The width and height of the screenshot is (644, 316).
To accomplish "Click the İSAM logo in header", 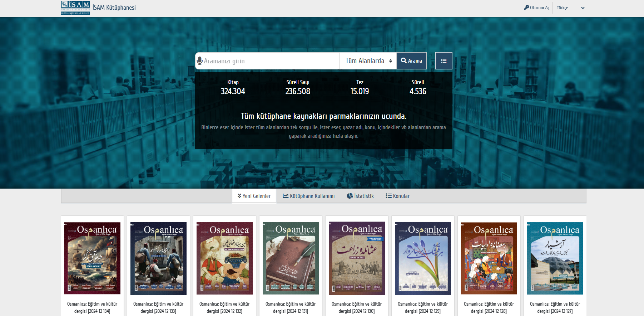I will [x=75, y=8].
